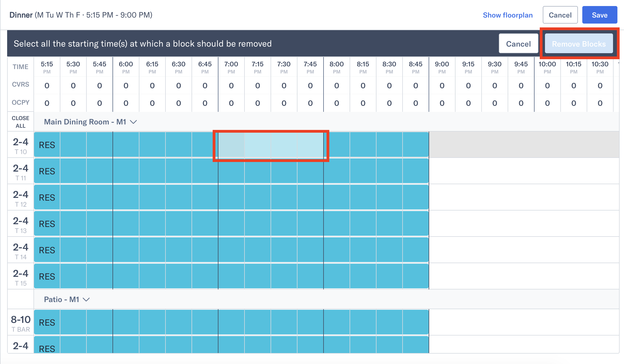The width and height of the screenshot is (624, 364).
Task: Select the 8:00 PM slot on table T 13
Action: [336, 223]
